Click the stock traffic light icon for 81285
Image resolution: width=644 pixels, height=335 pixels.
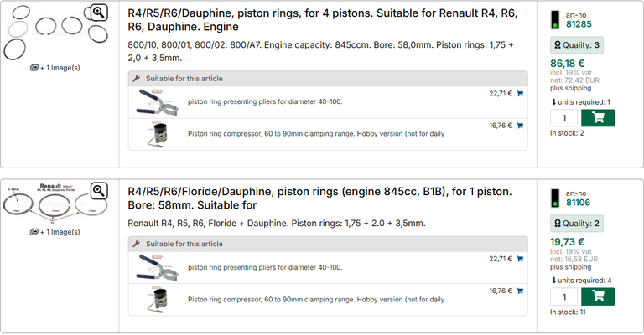click(555, 20)
